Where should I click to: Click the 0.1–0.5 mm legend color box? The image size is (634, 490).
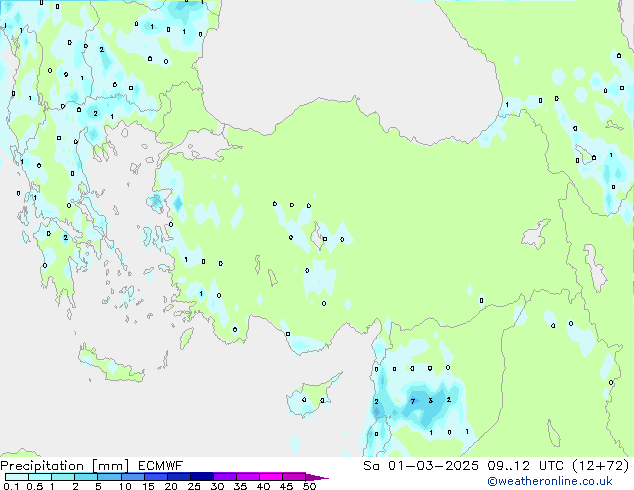(17, 477)
